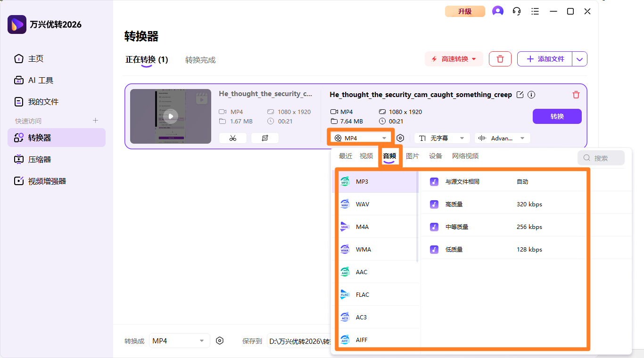Click the purple 转换 button
Image resolution: width=644 pixels, height=358 pixels.
pyautogui.click(x=557, y=116)
